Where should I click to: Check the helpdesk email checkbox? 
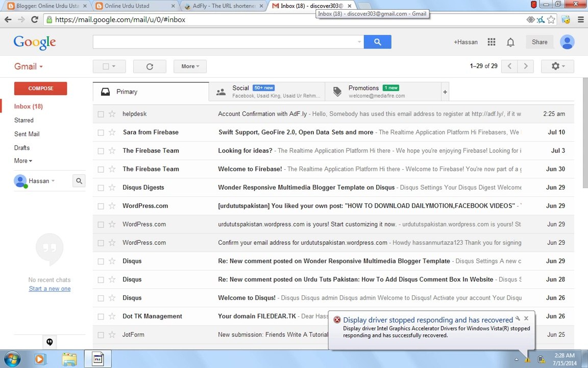(x=101, y=114)
